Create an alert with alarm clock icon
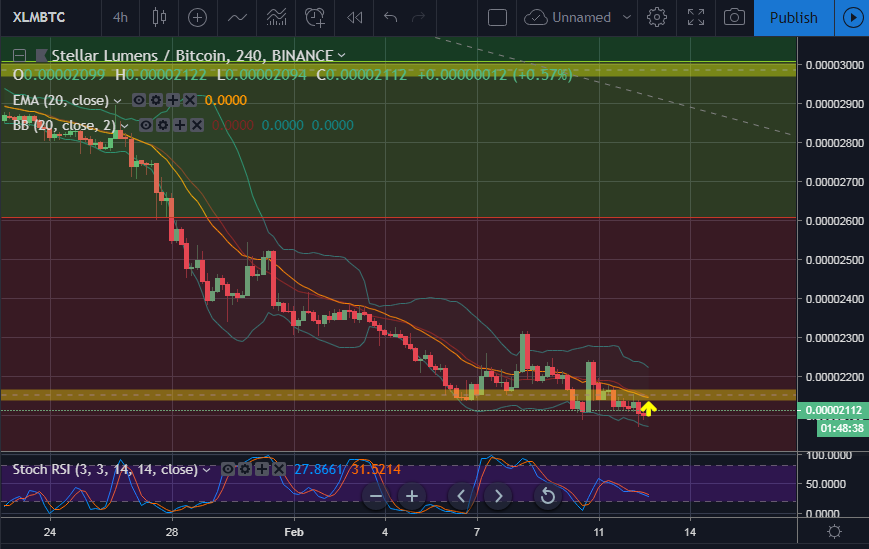The image size is (869, 549). [315, 17]
